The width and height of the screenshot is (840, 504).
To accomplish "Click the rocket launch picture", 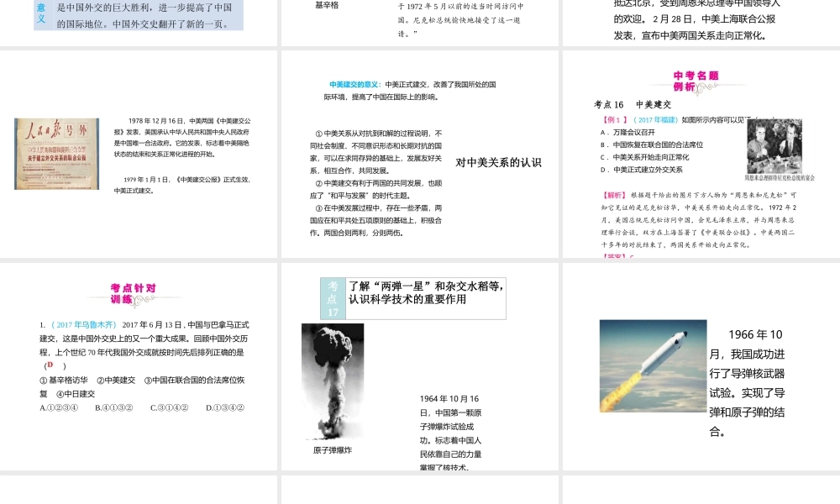I will click(x=653, y=365).
